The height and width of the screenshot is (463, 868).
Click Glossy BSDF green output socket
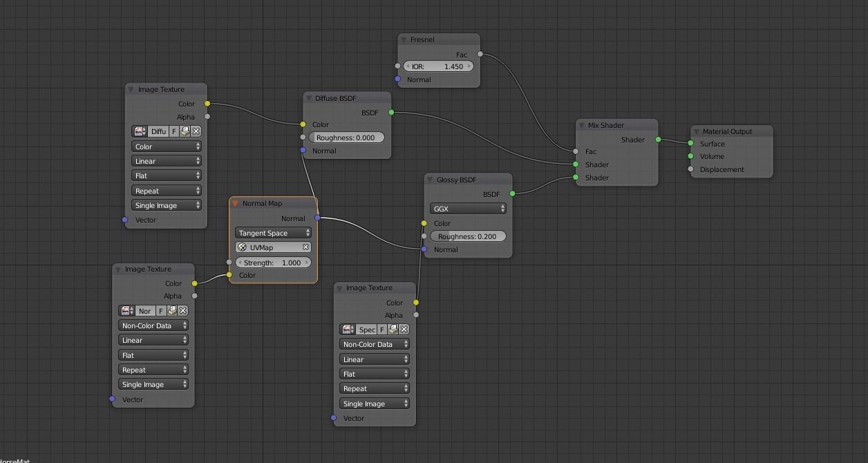512,194
